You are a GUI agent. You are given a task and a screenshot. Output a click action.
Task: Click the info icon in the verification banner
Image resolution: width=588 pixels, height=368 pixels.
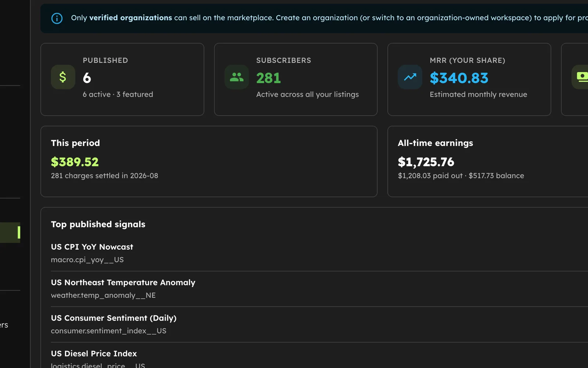57,18
